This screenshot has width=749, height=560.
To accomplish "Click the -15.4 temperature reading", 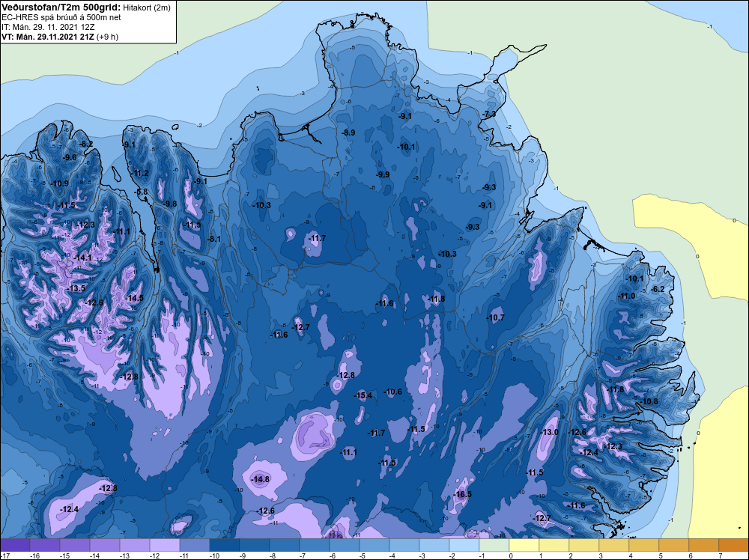I will tap(363, 395).
